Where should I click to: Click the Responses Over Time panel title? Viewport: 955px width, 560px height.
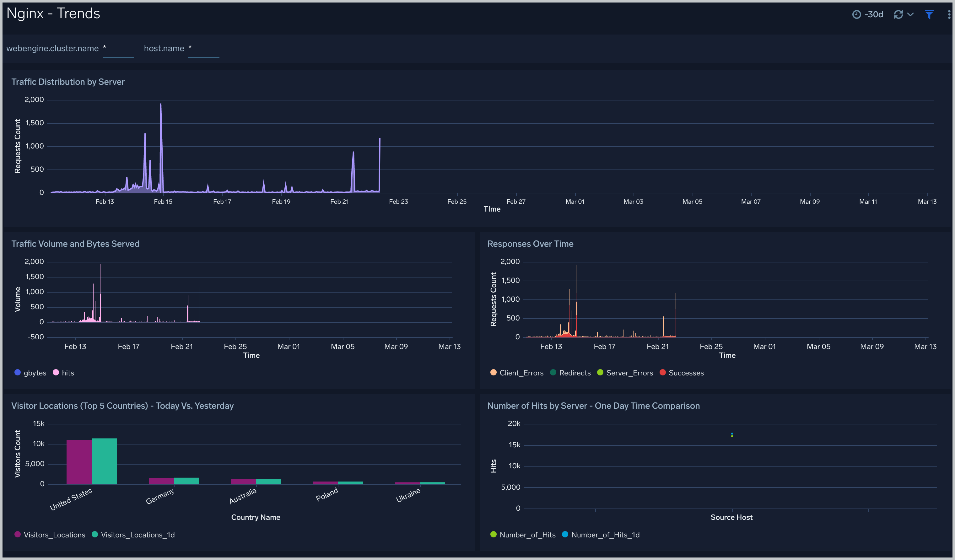click(x=530, y=244)
